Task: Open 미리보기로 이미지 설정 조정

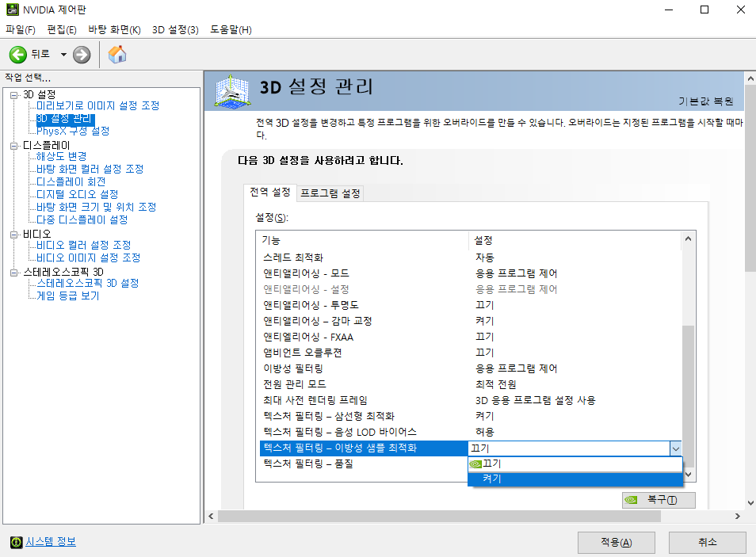Action: [98, 105]
